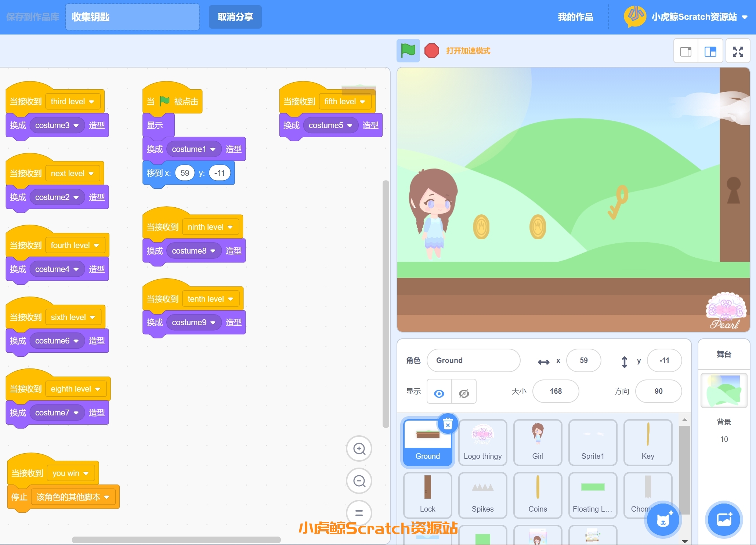Image resolution: width=756 pixels, height=545 pixels.
Task: Open the third level message dropdown
Action: tap(73, 101)
